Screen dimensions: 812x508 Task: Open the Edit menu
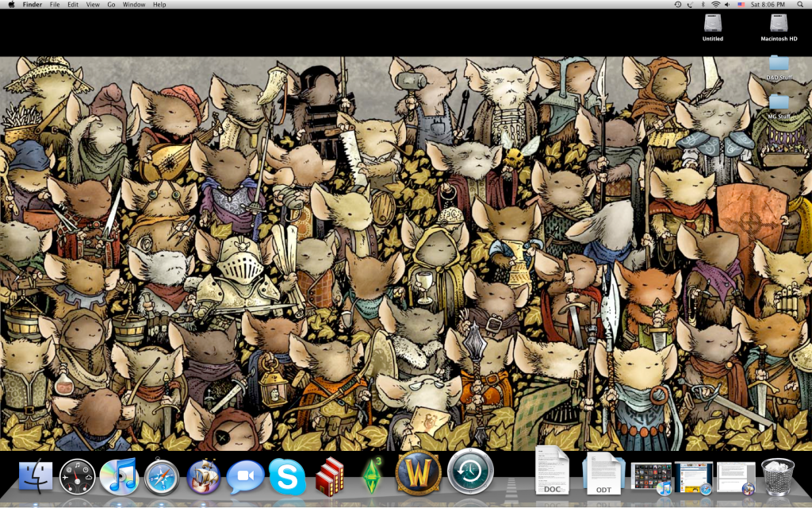point(73,4)
